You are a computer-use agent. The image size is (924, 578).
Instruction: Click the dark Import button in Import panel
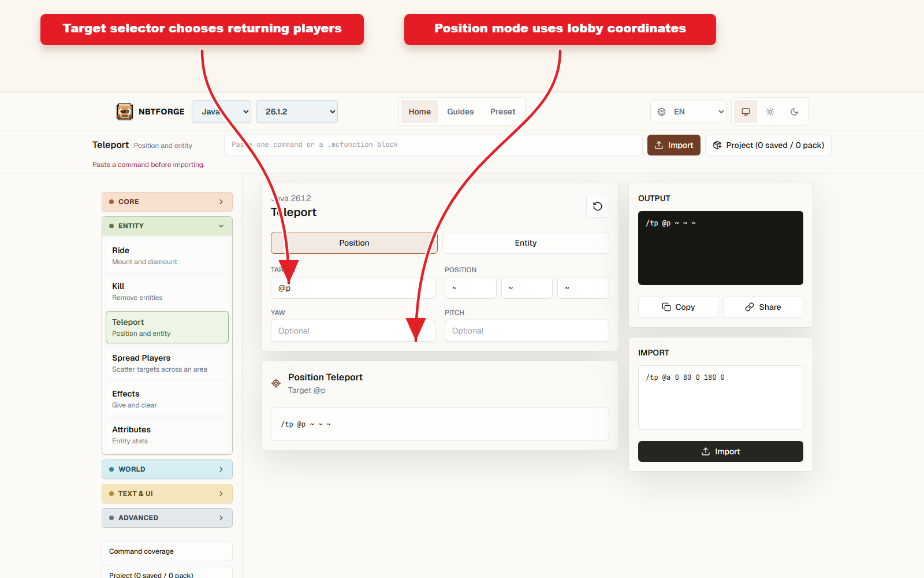pos(721,451)
